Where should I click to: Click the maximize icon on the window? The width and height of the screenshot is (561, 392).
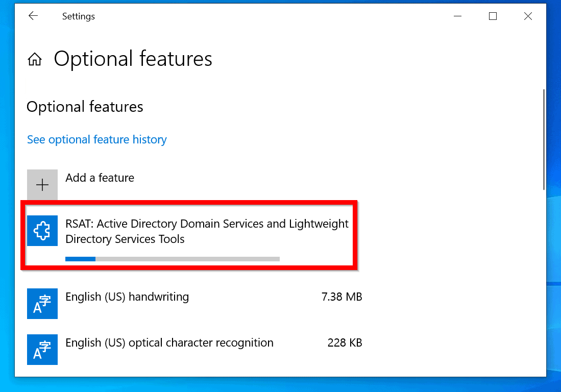(x=493, y=16)
